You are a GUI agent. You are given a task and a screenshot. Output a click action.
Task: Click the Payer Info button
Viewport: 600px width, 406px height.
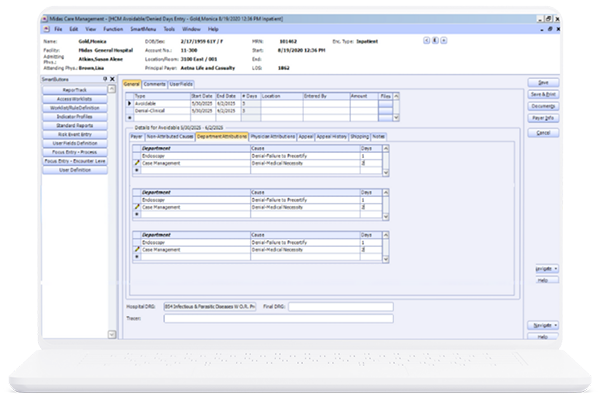543,118
